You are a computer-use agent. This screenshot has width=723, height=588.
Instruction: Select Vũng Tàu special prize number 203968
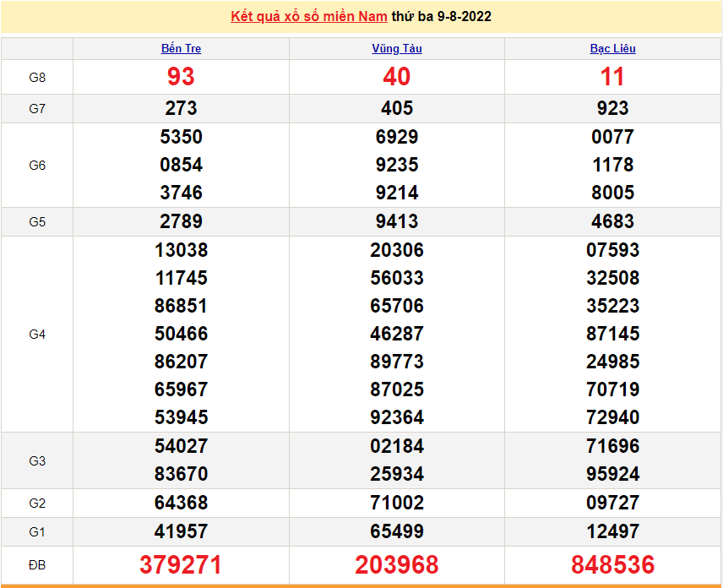[397, 564]
